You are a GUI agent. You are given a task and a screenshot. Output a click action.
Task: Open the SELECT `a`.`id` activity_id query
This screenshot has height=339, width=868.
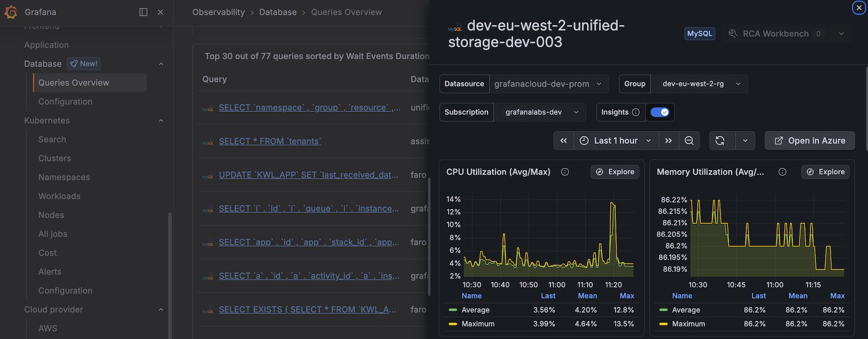(x=309, y=276)
